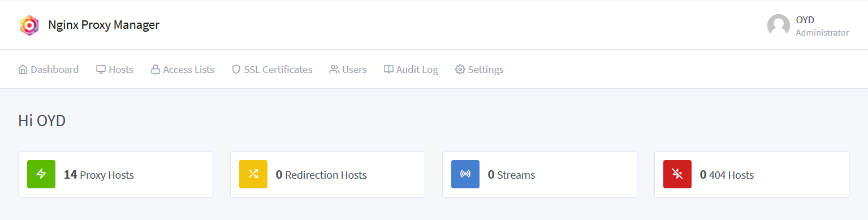This screenshot has width=868, height=220.
Task: Open the SSL Certificates tab
Action: (x=272, y=70)
